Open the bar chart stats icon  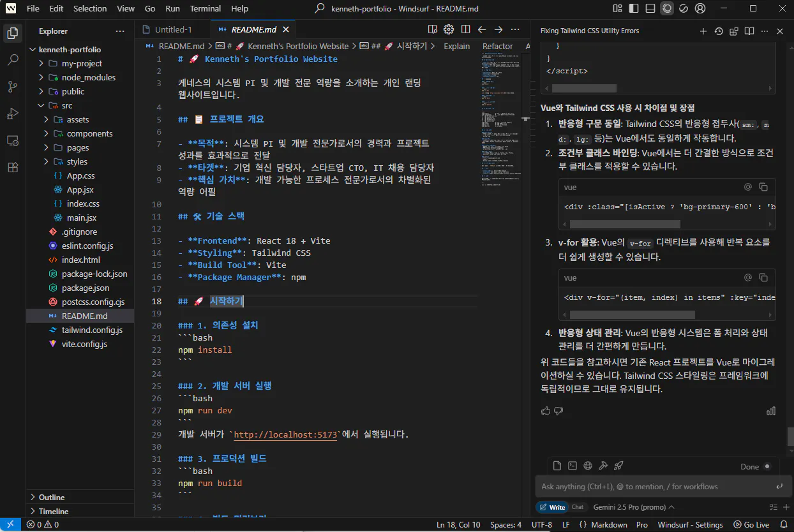(x=770, y=411)
